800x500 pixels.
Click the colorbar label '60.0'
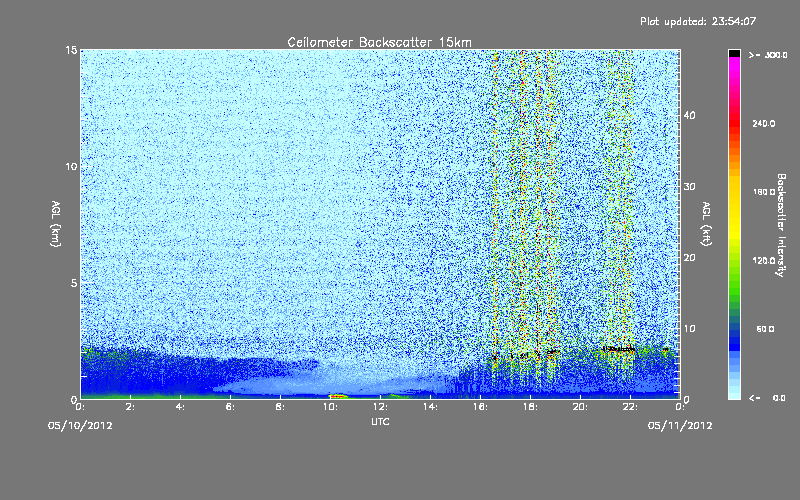click(x=765, y=329)
